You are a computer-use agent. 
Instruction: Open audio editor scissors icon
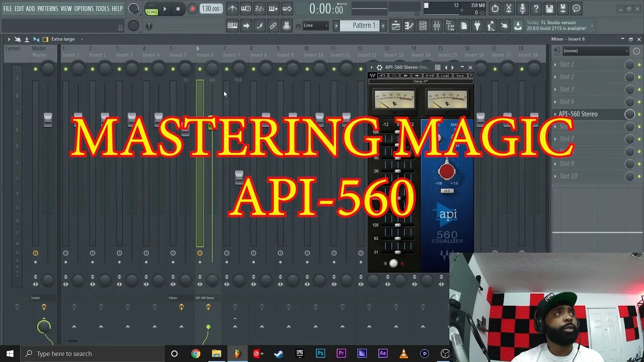point(509,9)
